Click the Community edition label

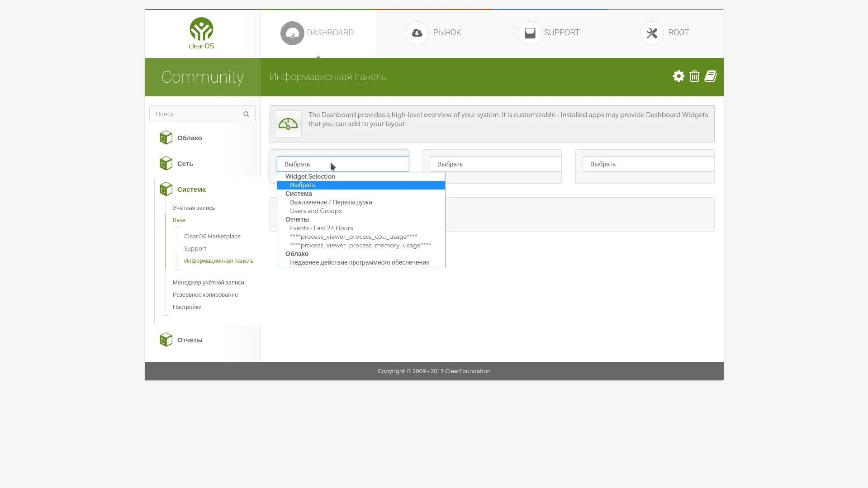[203, 77]
